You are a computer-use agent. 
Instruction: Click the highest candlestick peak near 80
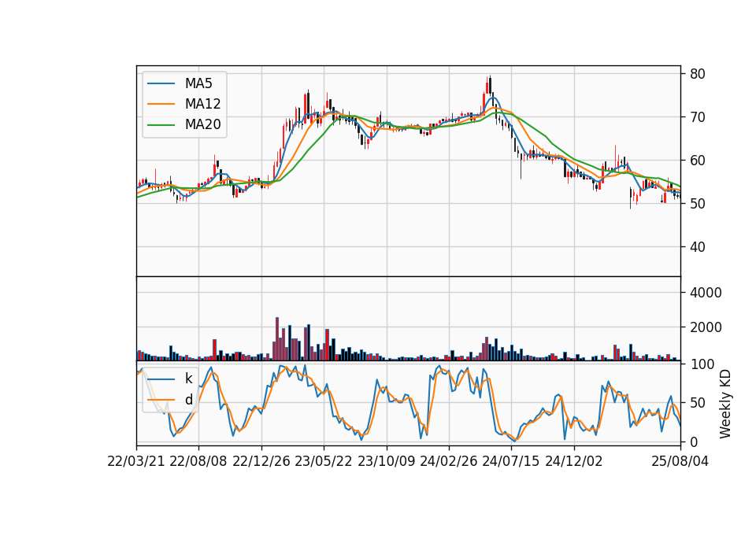(x=489, y=85)
